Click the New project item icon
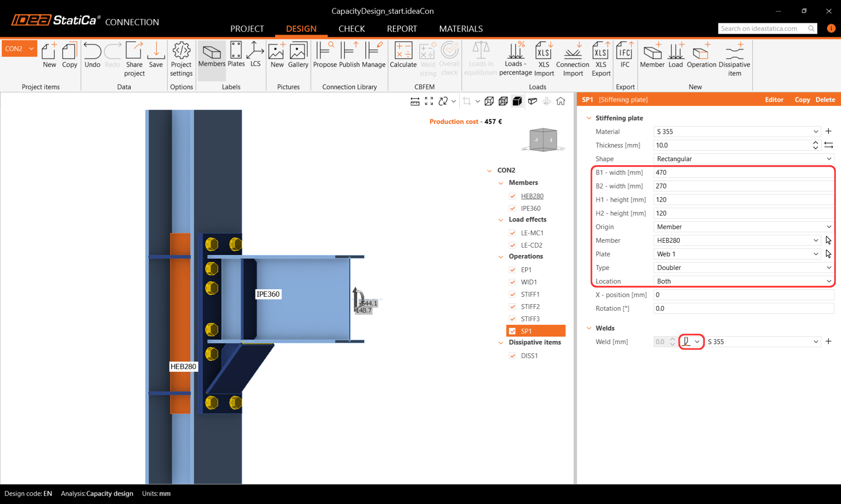 coord(49,55)
